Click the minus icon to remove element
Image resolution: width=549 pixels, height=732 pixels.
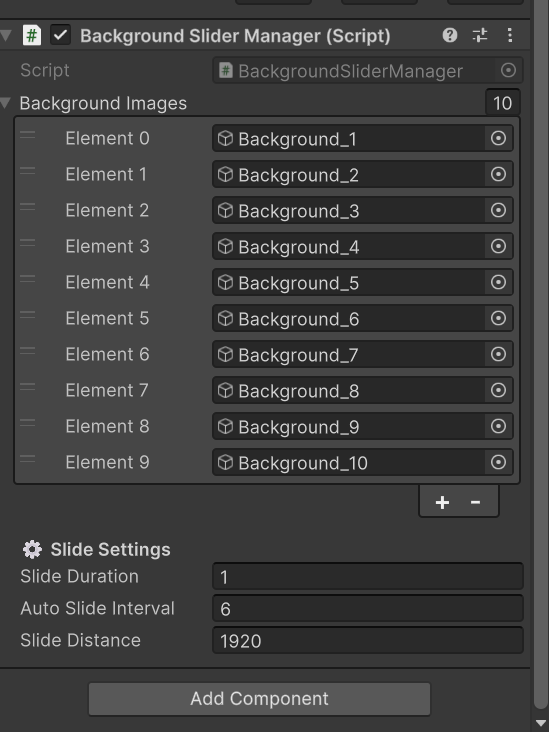475,502
